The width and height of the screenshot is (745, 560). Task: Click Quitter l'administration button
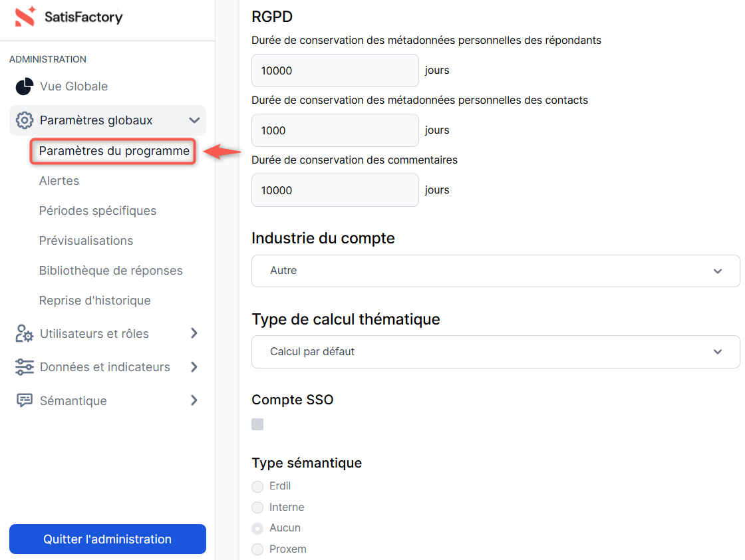[108, 539]
